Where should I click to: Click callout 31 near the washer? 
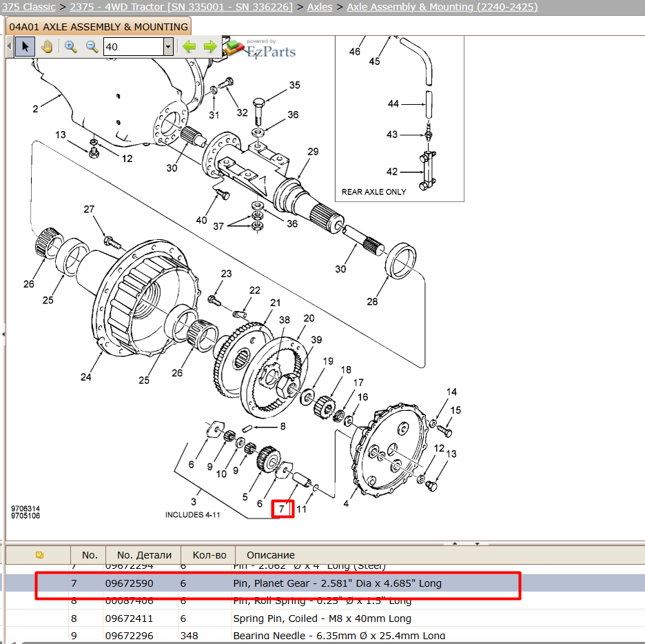214,115
